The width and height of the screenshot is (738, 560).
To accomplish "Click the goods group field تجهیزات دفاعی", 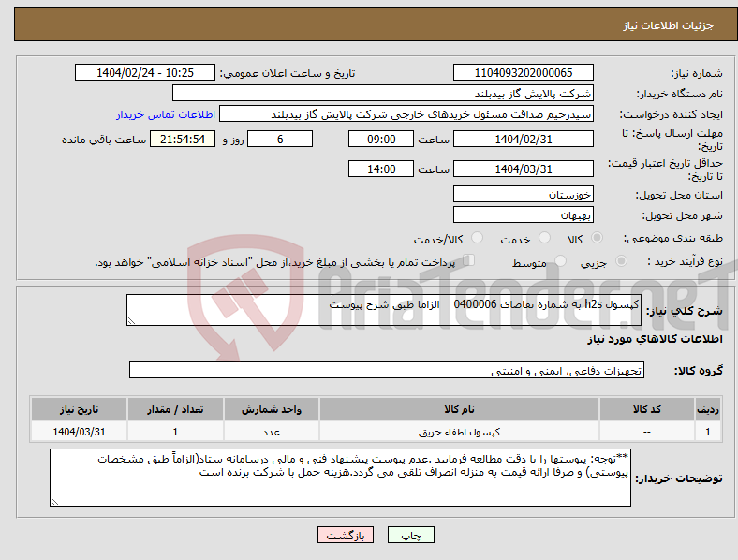I will (387, 370).
